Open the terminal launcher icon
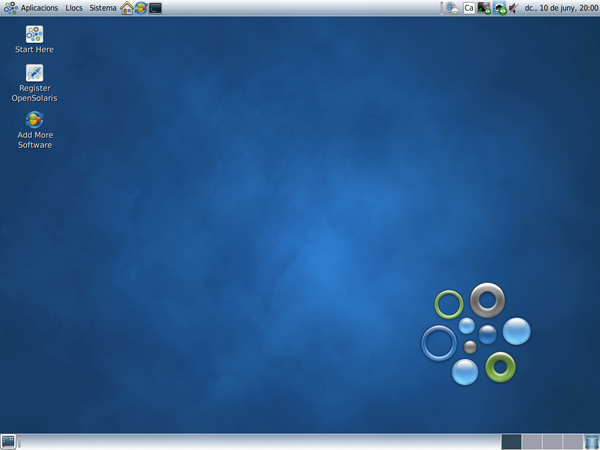 (x=155, y=8)
